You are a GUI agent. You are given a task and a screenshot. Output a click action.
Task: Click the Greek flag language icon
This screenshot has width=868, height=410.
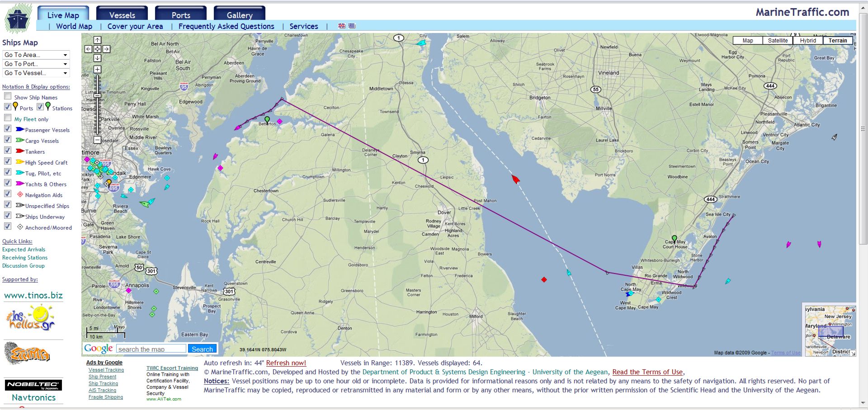[352, 26]
